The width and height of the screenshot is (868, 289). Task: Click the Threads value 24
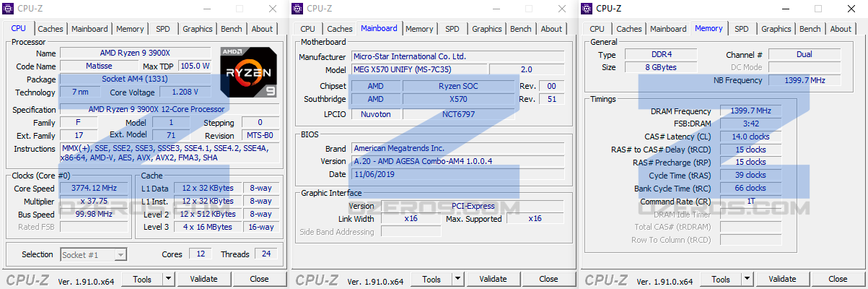click(x=266, y=254)
